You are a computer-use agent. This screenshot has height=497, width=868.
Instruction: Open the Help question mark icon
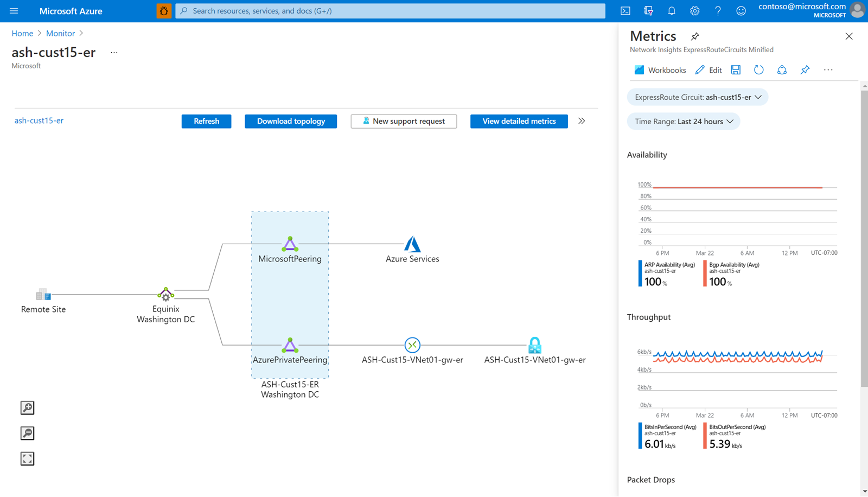[718, 11]
